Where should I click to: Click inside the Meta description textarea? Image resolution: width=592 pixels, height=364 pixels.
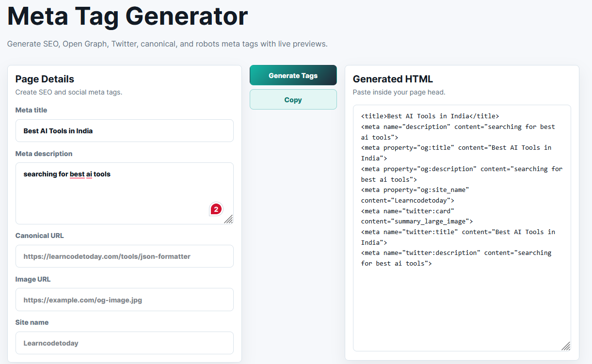pos(125,193)
